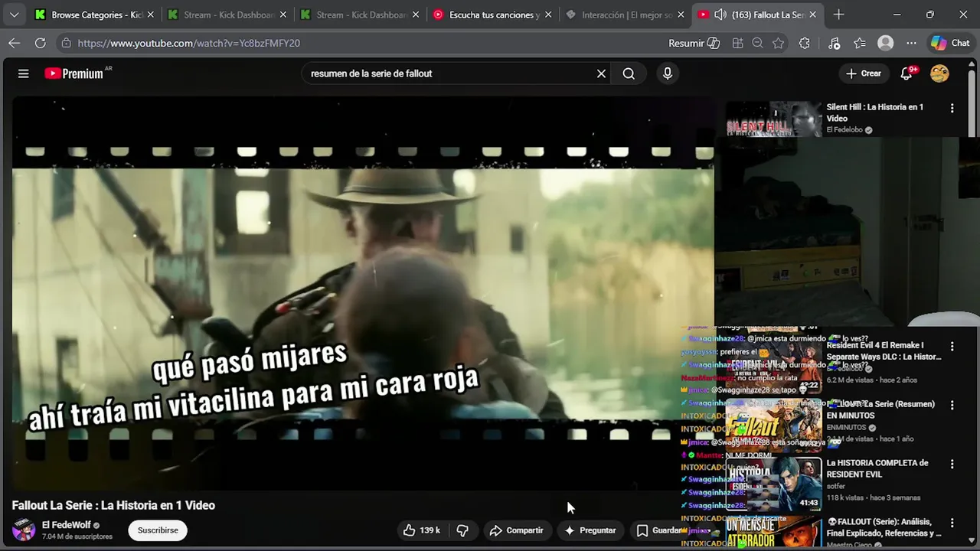The width and height of the screenshot is (980, 551).
Task: Switch to second Stream Kick Dashboard tab
Action: coord(359,15)
